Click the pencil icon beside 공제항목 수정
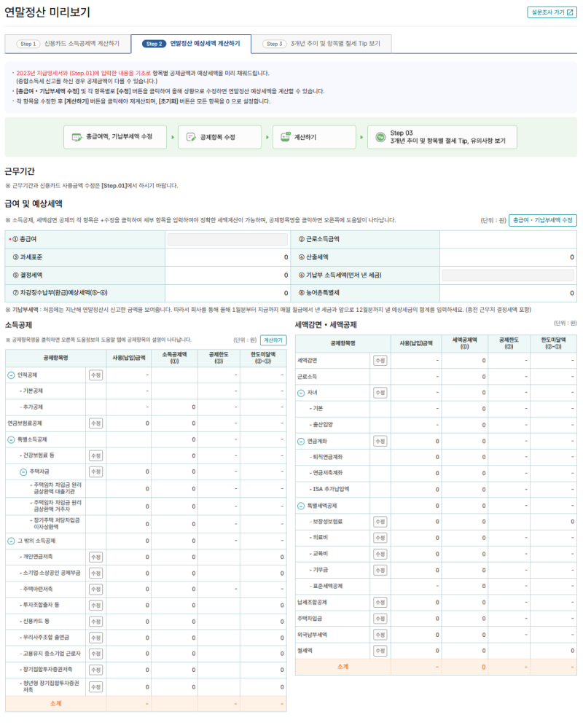This screenshot has height=728, width=583. [x=191, y=137]
